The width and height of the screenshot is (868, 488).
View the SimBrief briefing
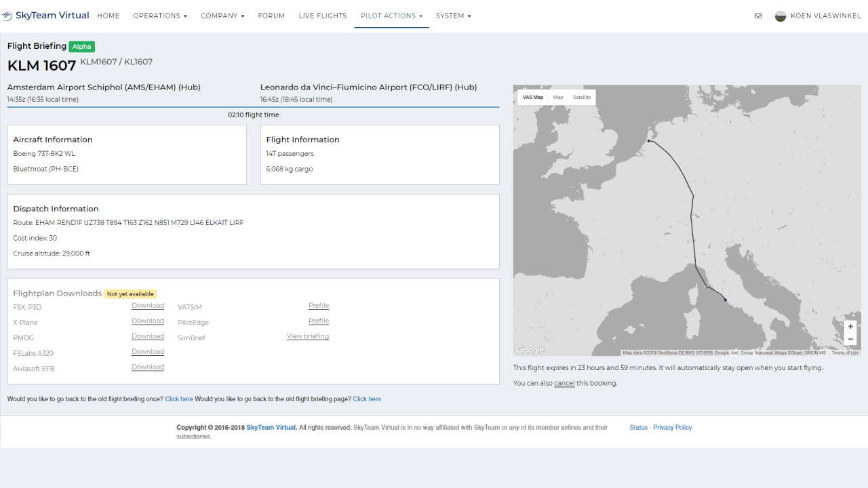308,336
